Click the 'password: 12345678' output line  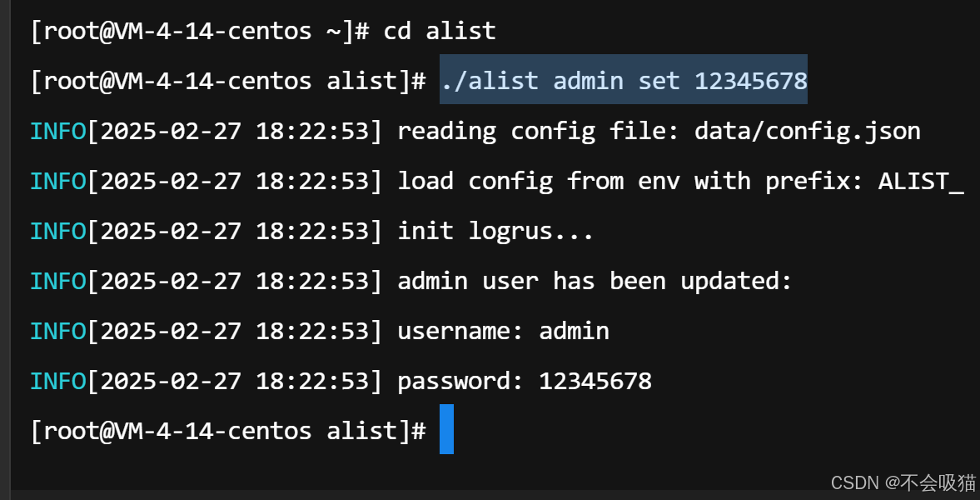coord(525,381)
